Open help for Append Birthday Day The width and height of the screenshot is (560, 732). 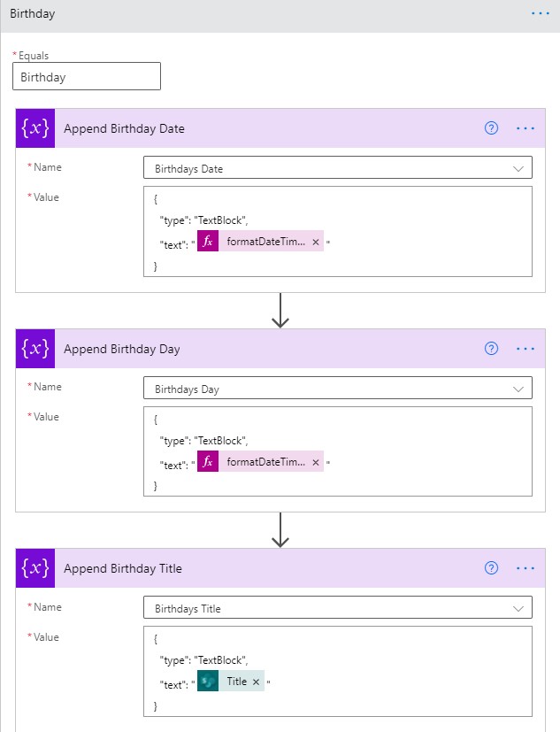491,348
